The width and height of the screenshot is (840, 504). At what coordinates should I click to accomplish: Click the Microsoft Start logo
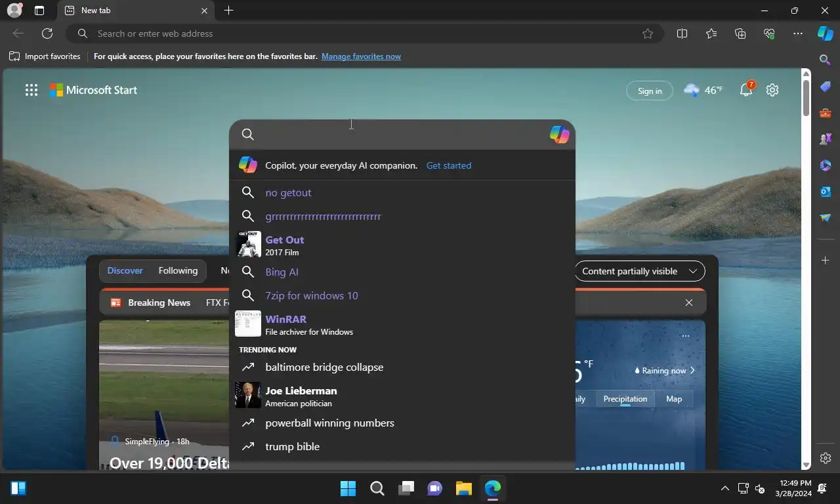(93, 90)
